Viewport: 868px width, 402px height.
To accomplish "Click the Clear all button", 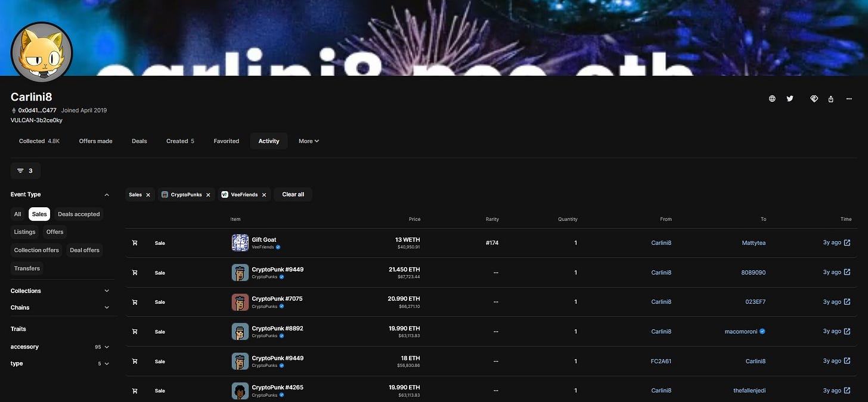I will [293, 195].
